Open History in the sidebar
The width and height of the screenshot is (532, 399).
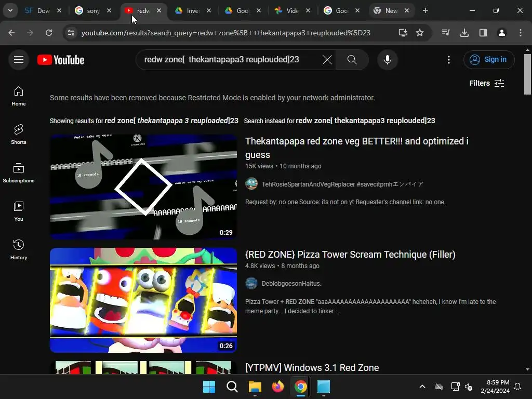(x=19, y=250)
